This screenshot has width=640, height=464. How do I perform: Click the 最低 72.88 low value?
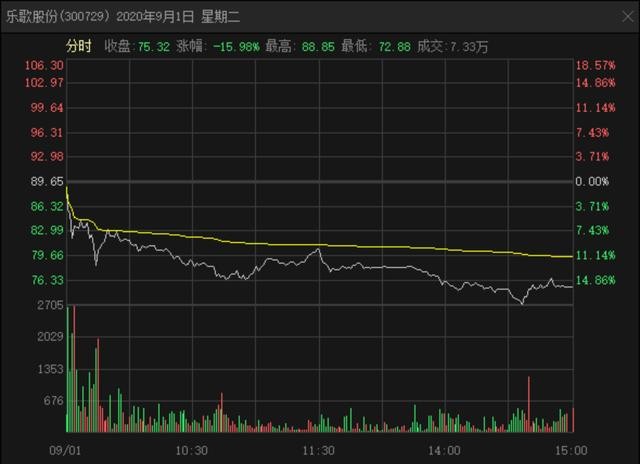pos(394,47)
